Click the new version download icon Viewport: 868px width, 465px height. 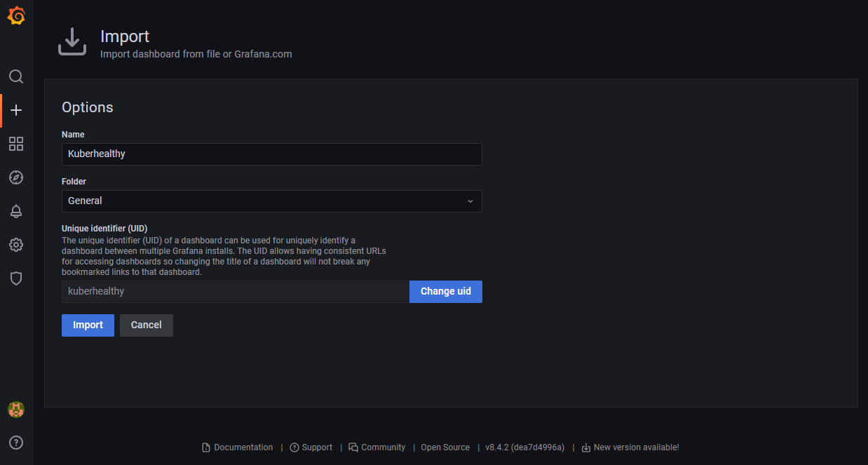[586, 447]
